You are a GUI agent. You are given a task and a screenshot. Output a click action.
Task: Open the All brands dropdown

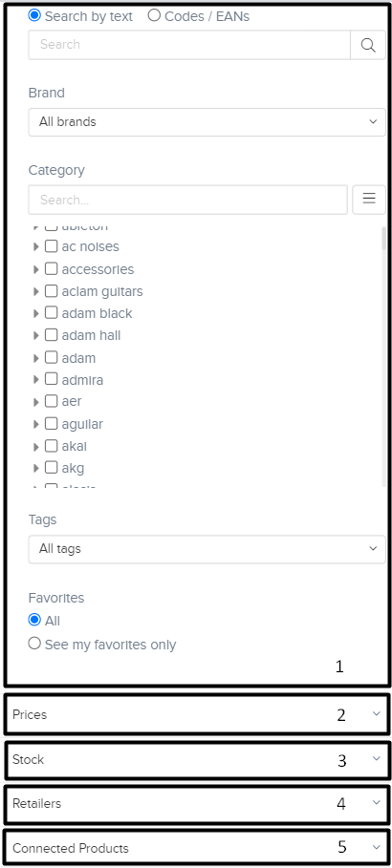click(207, 122)
